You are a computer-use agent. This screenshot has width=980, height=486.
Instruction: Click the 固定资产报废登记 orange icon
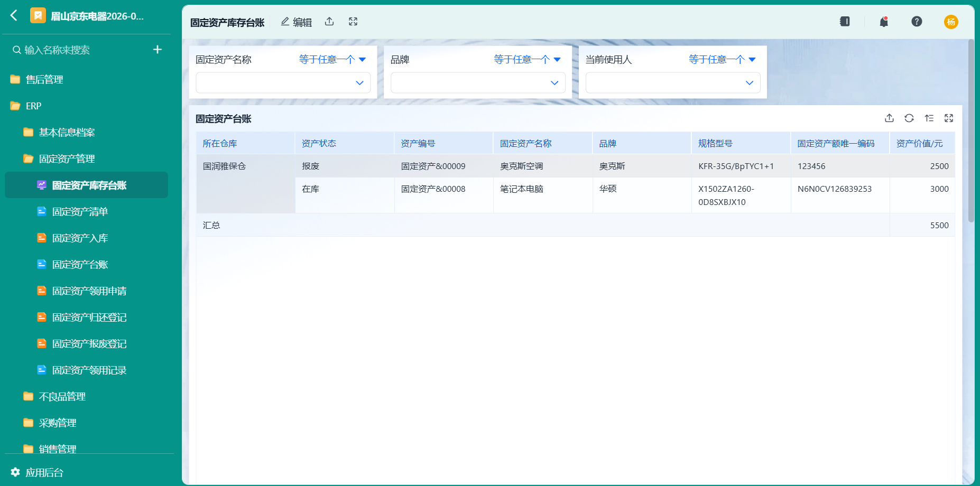(x=42, y=343)
